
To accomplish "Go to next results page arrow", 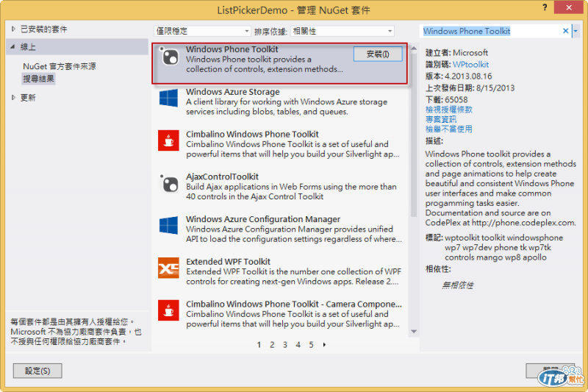I will click(324, 345).
